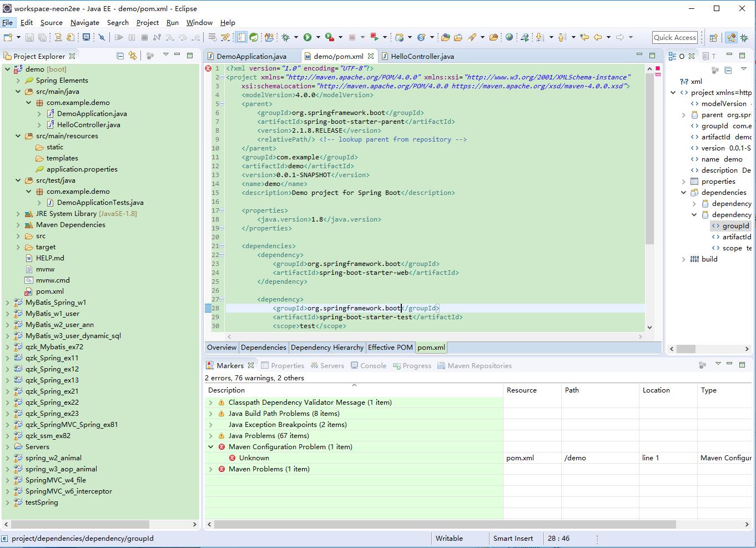756x548 pixels.
Task: Click the Open Perspective icon
Action: (714, 37)
